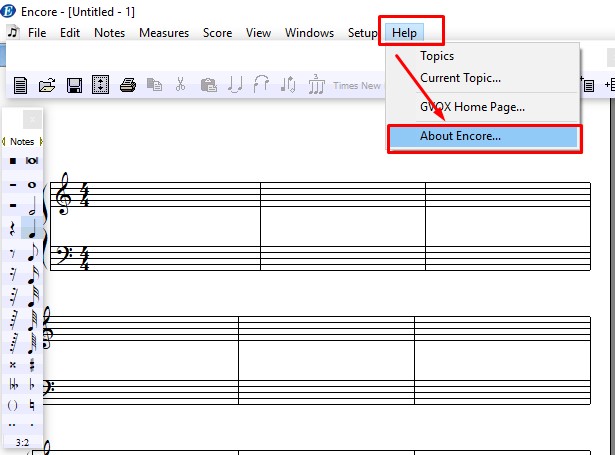Select the quarter rest in the palette
The width and height of the screenshot is (615, 455).
point(12,229)
